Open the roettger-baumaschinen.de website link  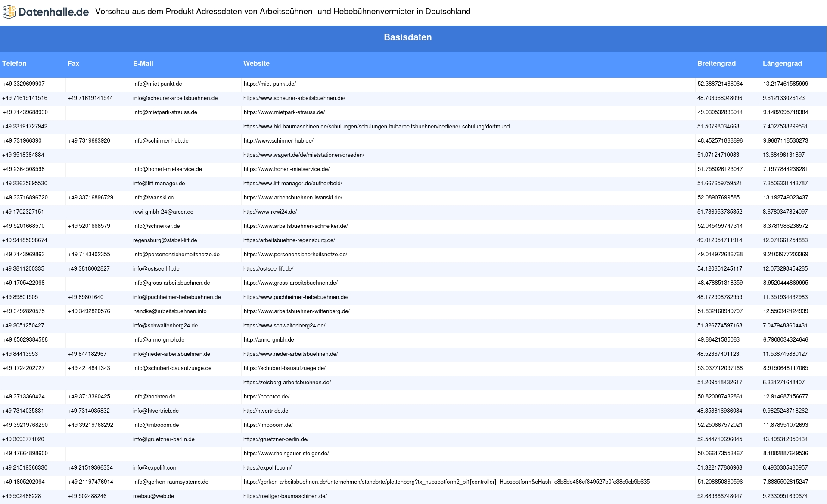click(285, 496)
